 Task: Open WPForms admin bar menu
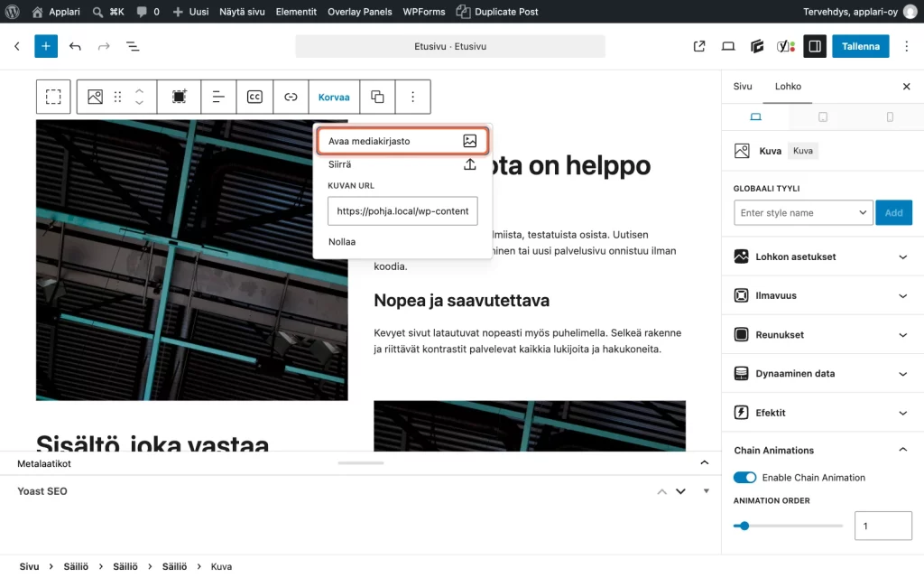point(424,11)
